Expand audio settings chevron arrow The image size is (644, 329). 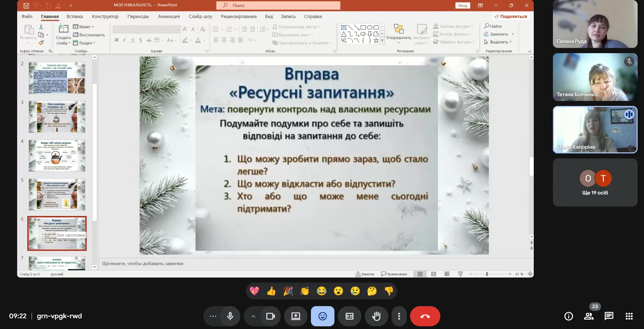pyautogui.click(x=253, y=316)
